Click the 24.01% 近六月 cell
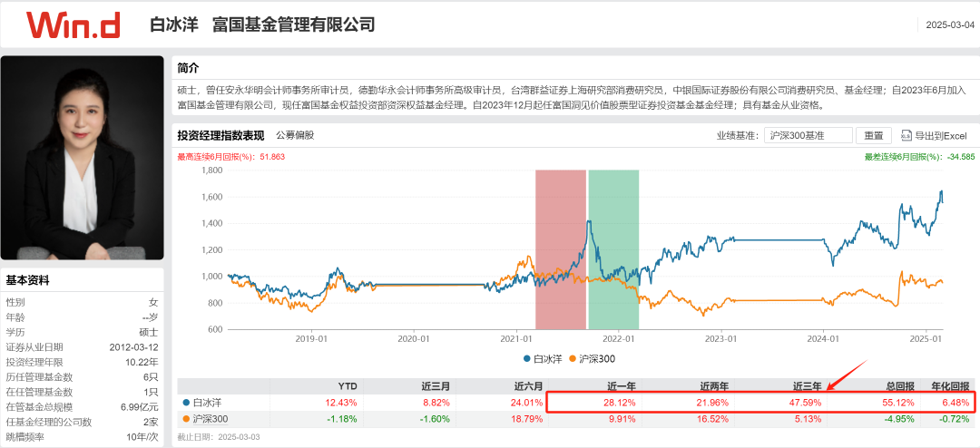The height and width of the screenshot is (448, 980). [529, 403]
